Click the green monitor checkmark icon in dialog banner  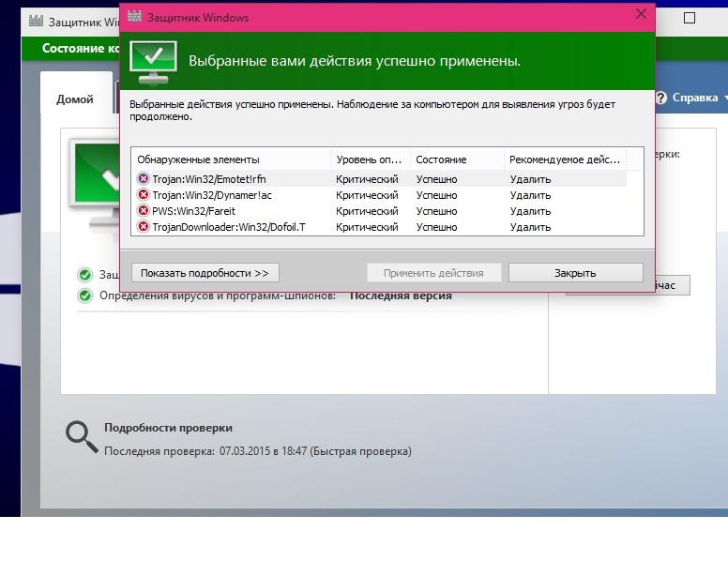click(153, 63)
